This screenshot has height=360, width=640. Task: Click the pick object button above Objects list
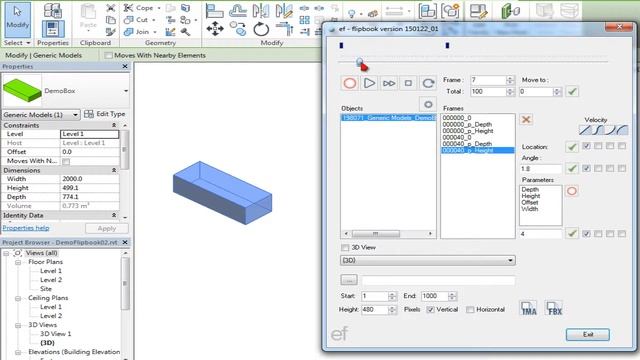tap(428, 104)
